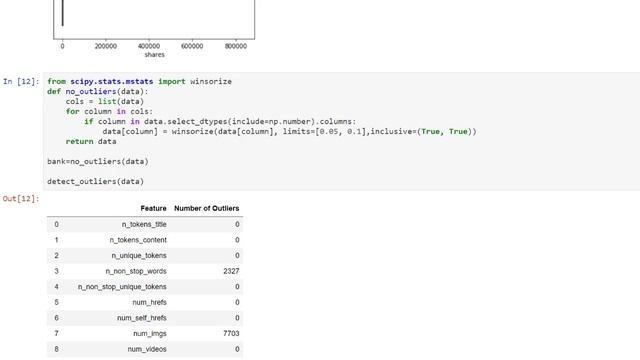Image resolution: width=640 pixels, height=360 pixels.
Task: Click row index 3 in output table
Action: pyautogui.click(x=56, y=271)
